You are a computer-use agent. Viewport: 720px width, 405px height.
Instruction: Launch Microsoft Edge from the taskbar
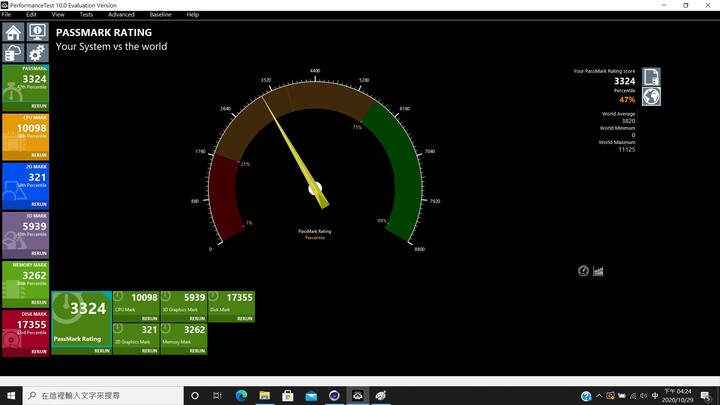[x=241, y=395]
